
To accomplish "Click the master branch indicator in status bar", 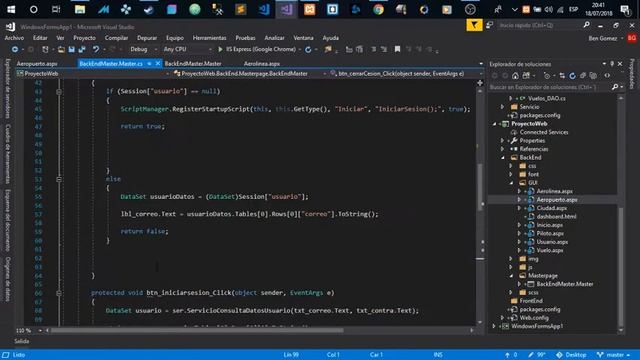I will pos(613,355).
